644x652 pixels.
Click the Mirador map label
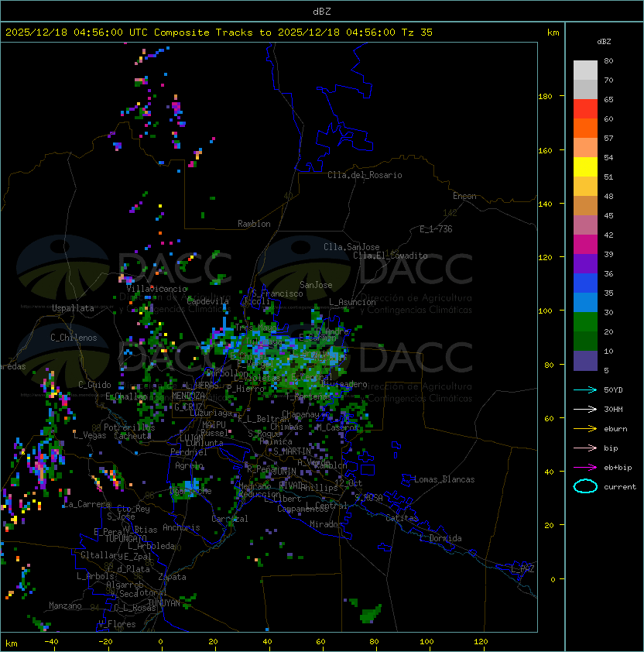click(327, 524)
